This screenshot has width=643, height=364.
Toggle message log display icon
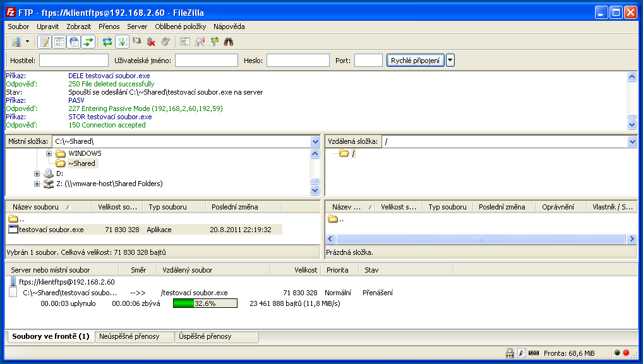[44, 42]
